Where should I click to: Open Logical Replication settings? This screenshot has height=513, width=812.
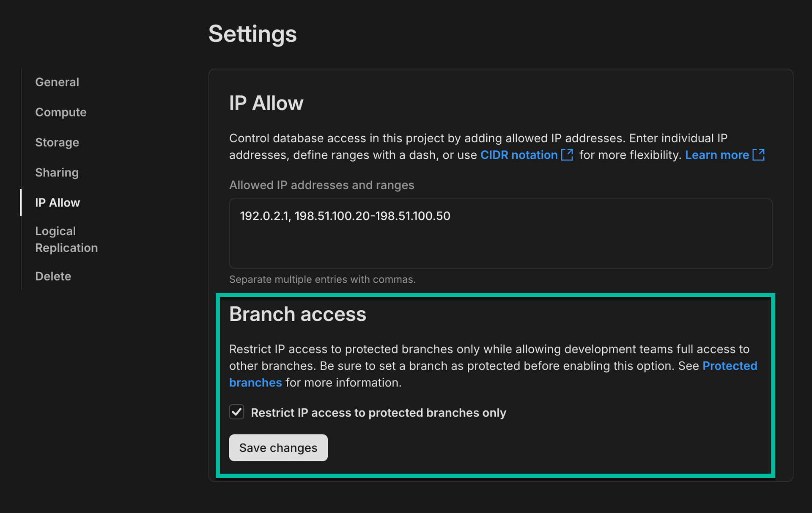click(66, 239)
